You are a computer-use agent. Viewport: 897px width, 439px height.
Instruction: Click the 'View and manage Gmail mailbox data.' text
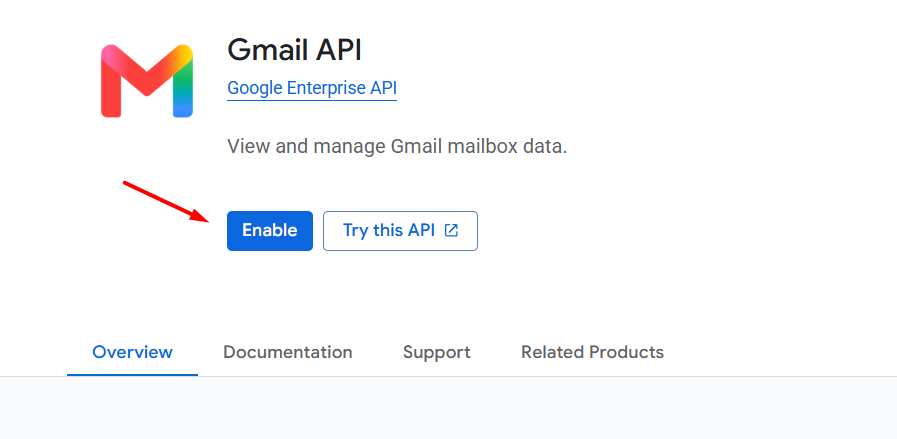click(397, 147)
